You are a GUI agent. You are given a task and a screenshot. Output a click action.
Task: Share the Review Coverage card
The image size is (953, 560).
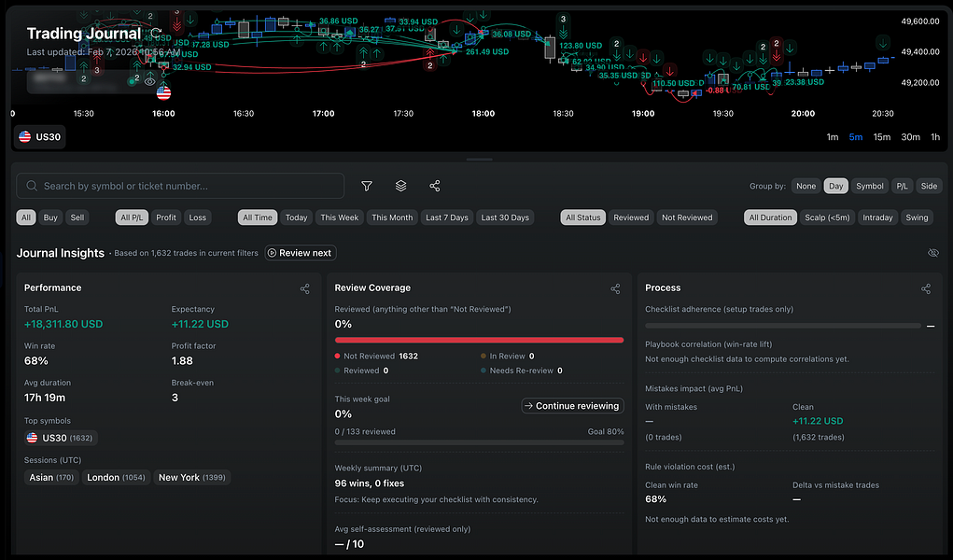615,288
